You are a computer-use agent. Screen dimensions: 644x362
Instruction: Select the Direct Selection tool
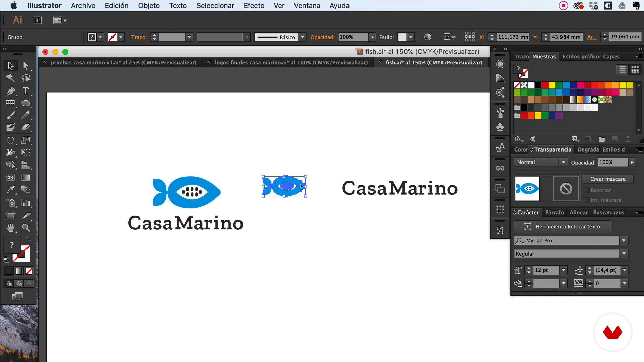pos(26,66)
